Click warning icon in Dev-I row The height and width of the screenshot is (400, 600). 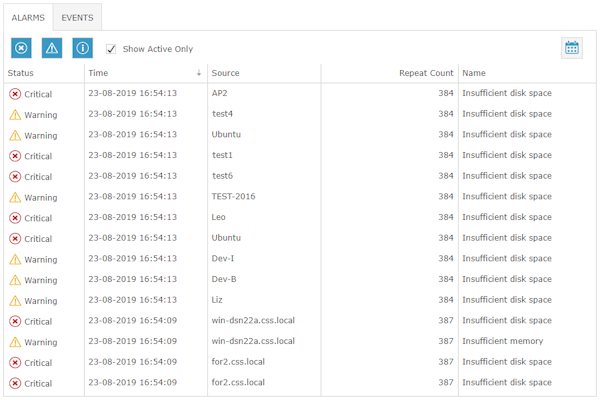(15, 259)
